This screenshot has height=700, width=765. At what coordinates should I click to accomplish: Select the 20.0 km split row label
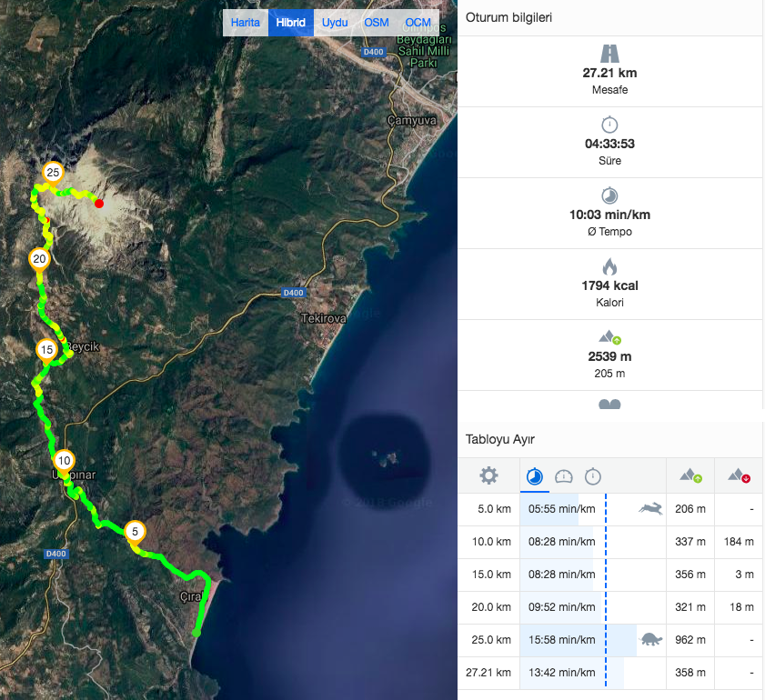(x=491, y=607)
